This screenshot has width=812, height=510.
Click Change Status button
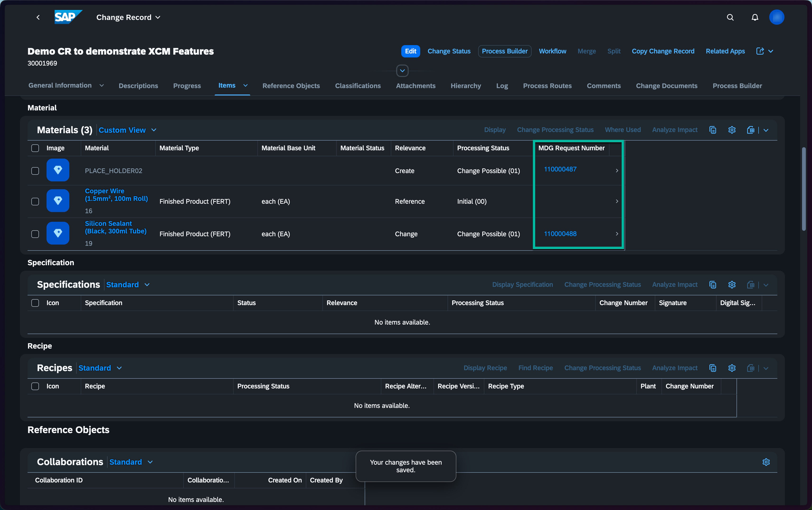coord(449,51)
